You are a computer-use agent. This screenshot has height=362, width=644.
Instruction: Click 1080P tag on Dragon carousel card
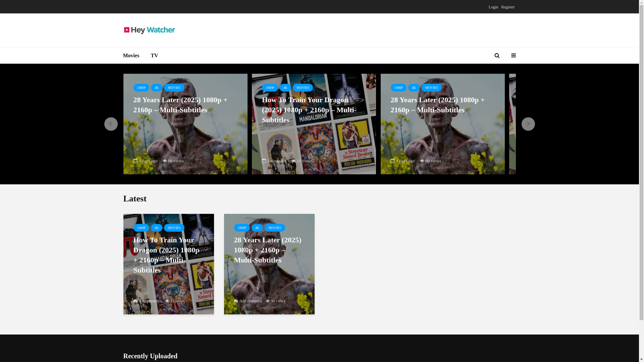click(x=270, y=88)
